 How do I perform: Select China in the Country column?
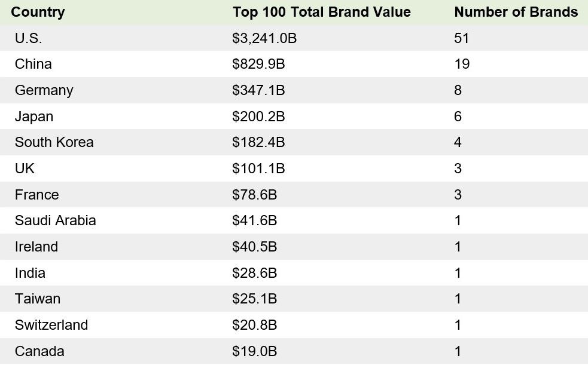click(x=33, y=64)
